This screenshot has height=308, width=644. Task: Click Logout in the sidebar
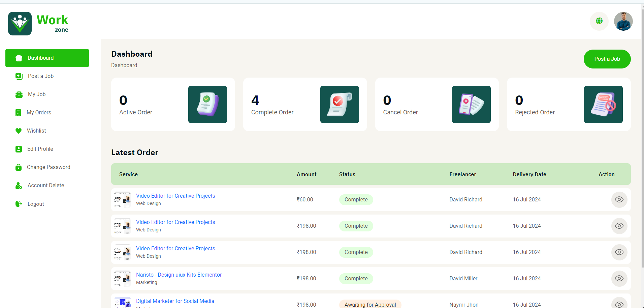click(x=36, y=204)
